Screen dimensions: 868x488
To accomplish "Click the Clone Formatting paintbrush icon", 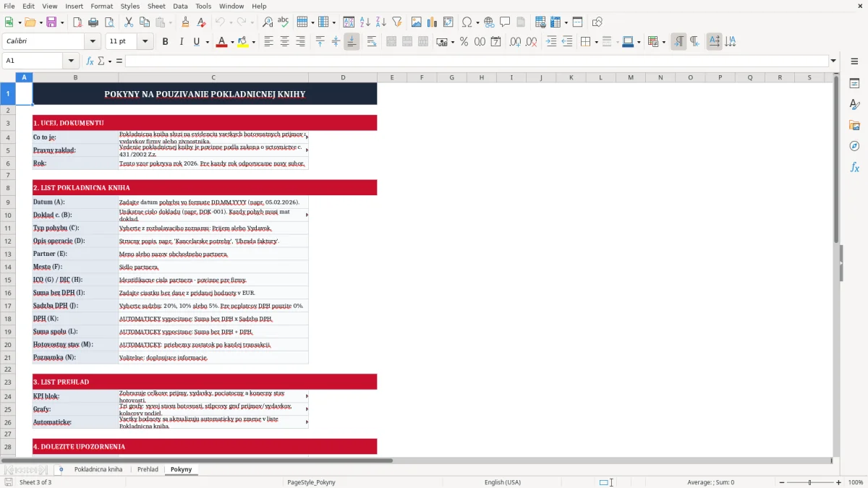I will (x=185, y=22).
